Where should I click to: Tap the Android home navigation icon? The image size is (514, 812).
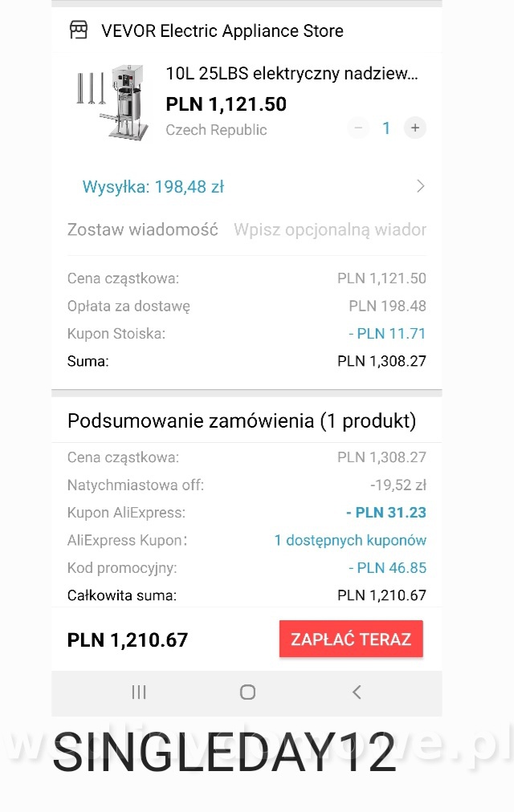point(247,692)
